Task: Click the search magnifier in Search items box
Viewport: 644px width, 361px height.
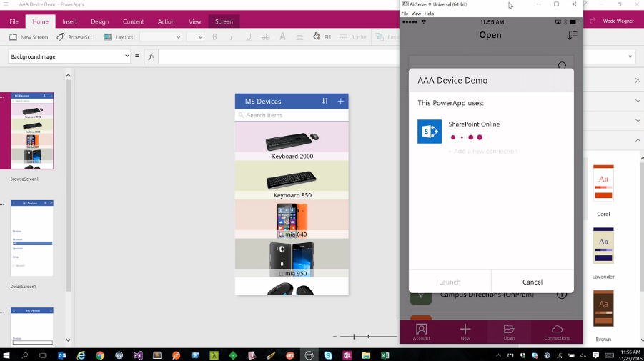Action: coord(241,115)
